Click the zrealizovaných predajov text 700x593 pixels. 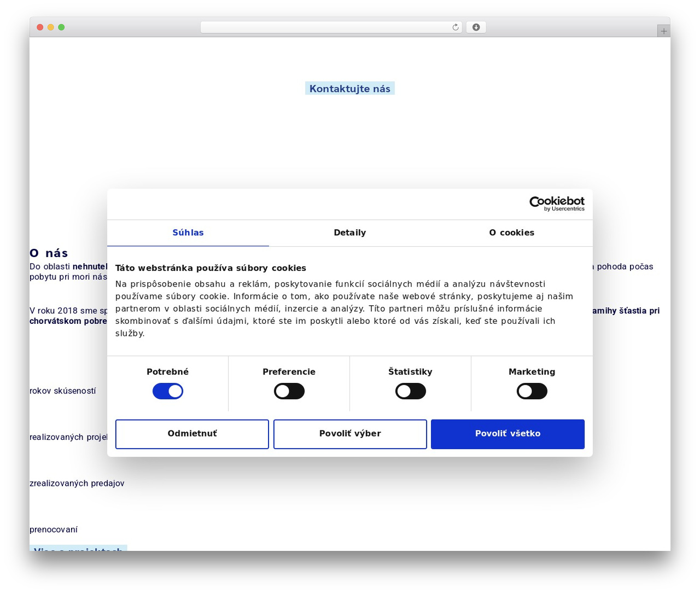77,484
